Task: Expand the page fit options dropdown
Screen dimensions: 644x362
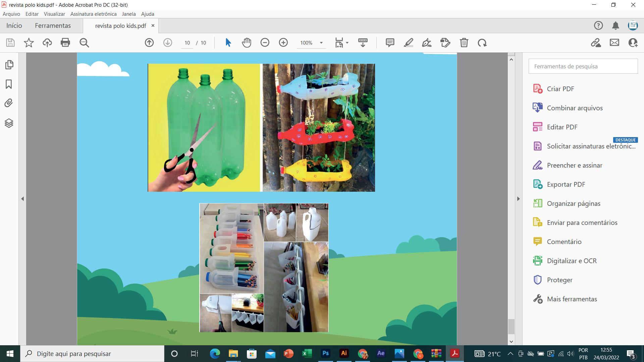Action: coord(347,43)
